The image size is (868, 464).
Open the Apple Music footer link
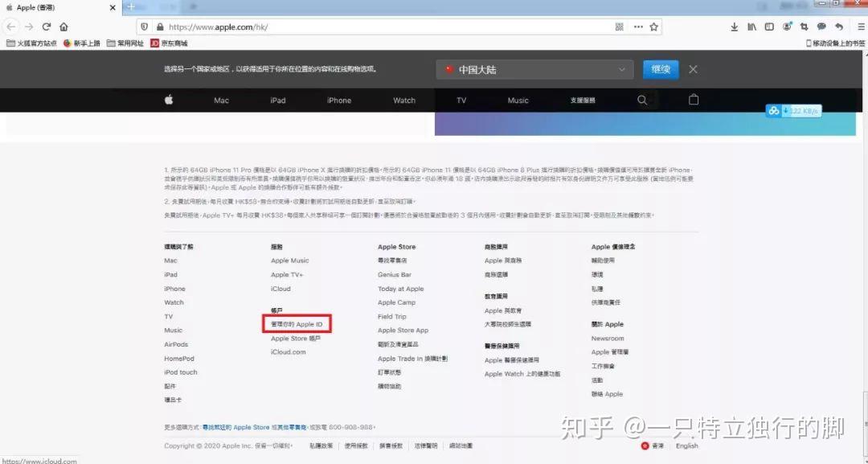click(289, 261)
